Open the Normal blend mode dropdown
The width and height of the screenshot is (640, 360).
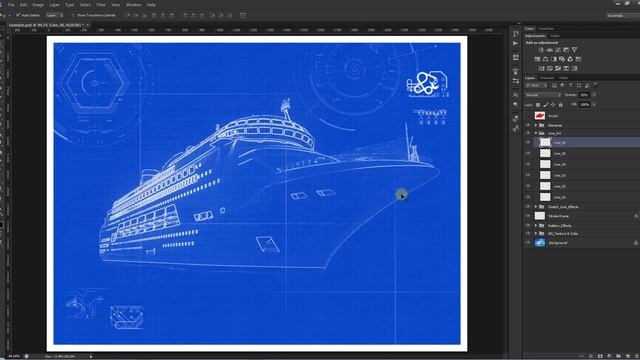(543, 95)
